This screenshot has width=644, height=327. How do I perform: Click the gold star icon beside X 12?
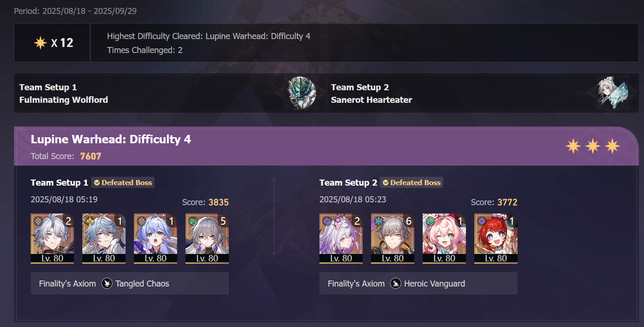40,43
